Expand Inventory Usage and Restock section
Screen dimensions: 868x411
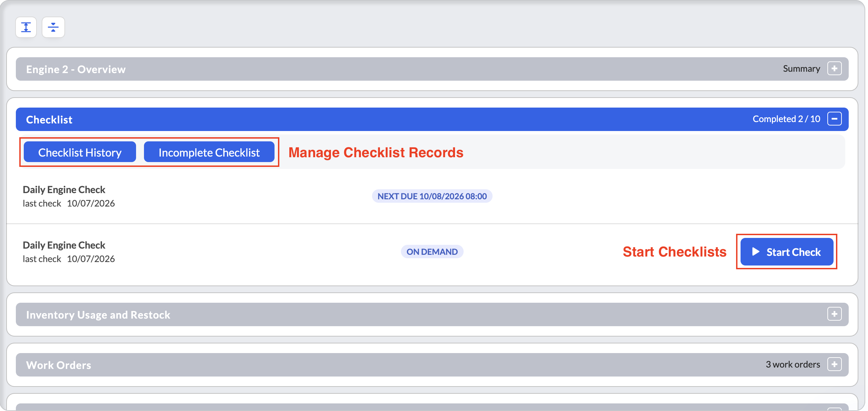pyautogui.click(x=834, y=314)
